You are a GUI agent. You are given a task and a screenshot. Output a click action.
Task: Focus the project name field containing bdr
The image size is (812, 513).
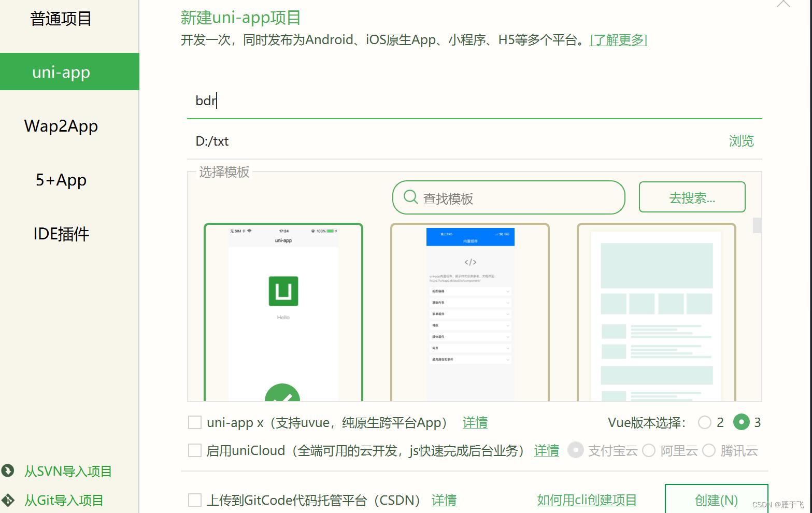point(474,101)
